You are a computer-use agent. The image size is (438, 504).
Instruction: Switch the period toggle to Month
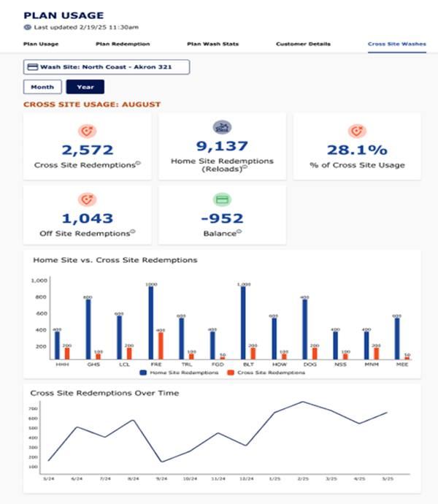[x=42, y=87]
